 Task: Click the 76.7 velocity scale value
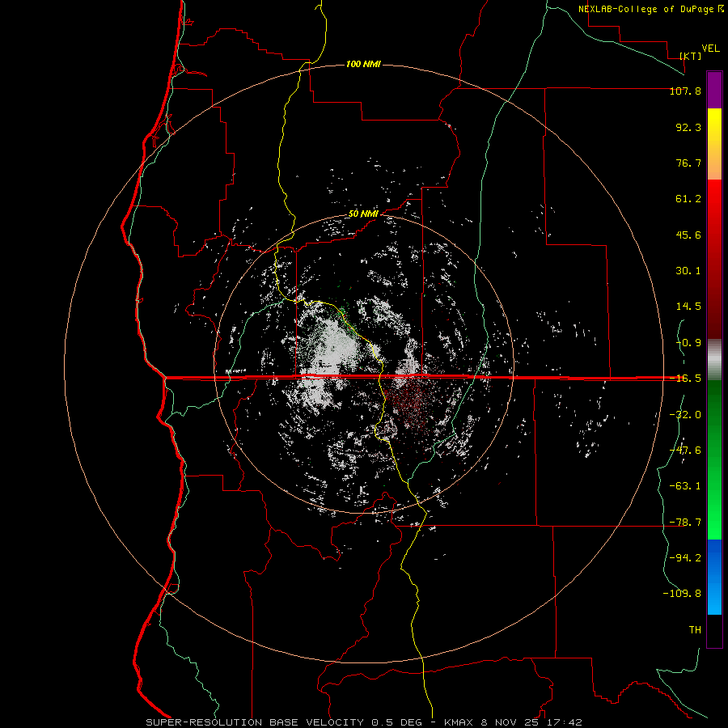[x=688, y=163]
